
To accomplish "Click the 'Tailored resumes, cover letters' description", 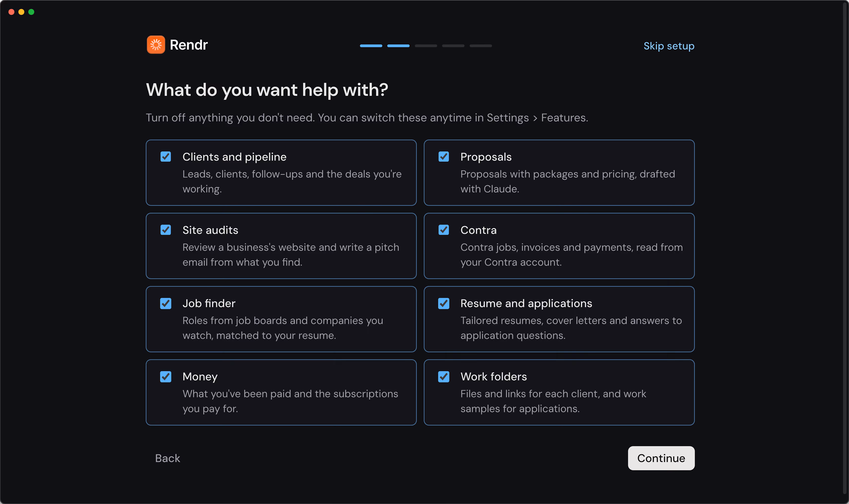I will 571,328.
